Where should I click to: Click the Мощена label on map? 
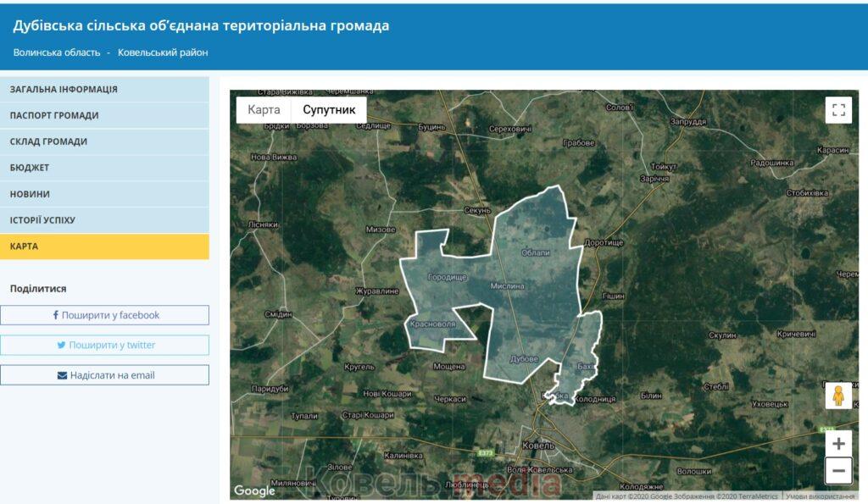tap(449, 366)
